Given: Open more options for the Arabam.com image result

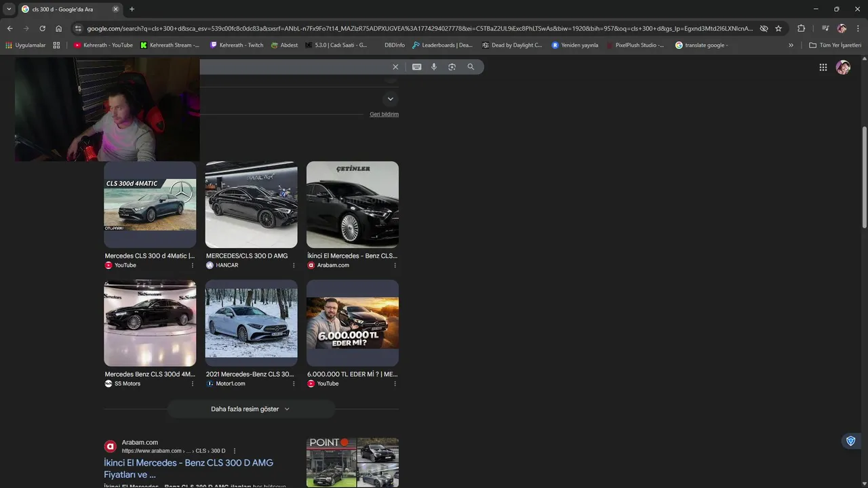Looking at the screenshot, I should coord(395,265).
